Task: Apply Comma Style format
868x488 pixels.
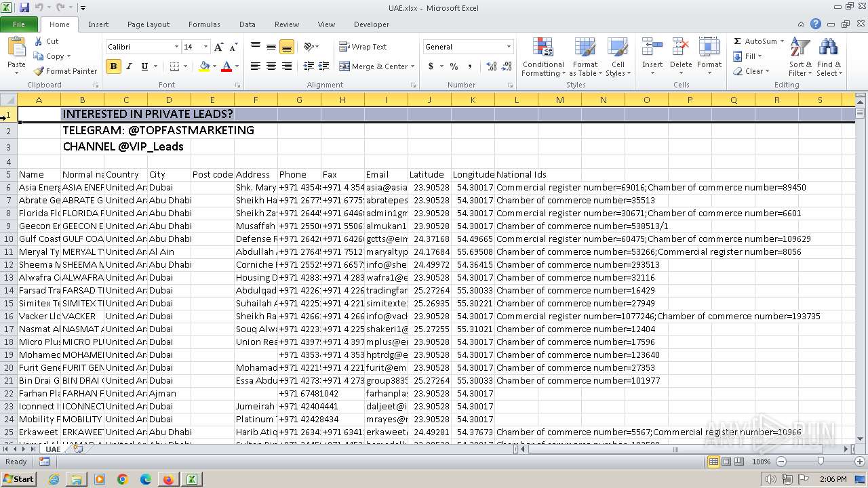Action: [470, 66]
